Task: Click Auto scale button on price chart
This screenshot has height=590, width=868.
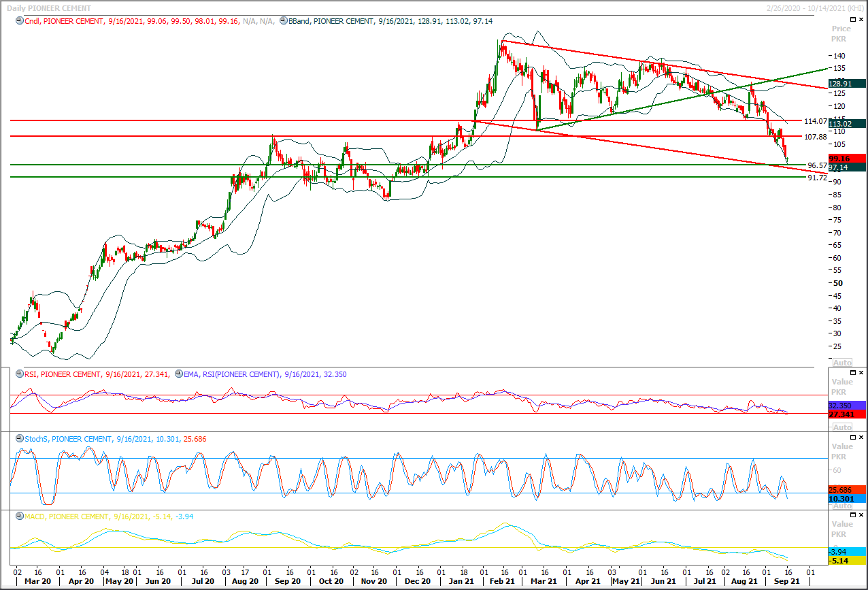Action: point(841,363)
